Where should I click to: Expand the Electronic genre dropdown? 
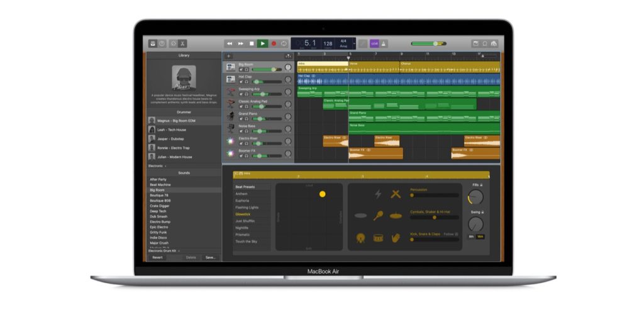tap(157, 166)
